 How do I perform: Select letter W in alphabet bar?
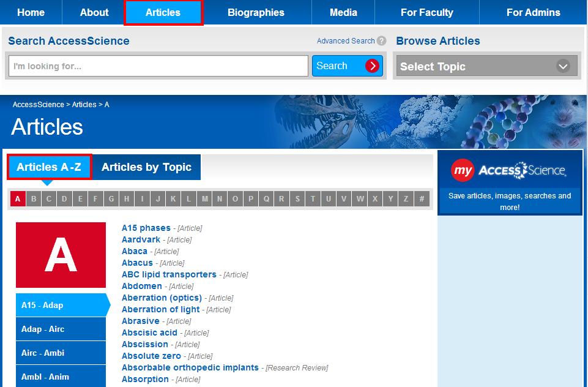[x=360, y=198]
